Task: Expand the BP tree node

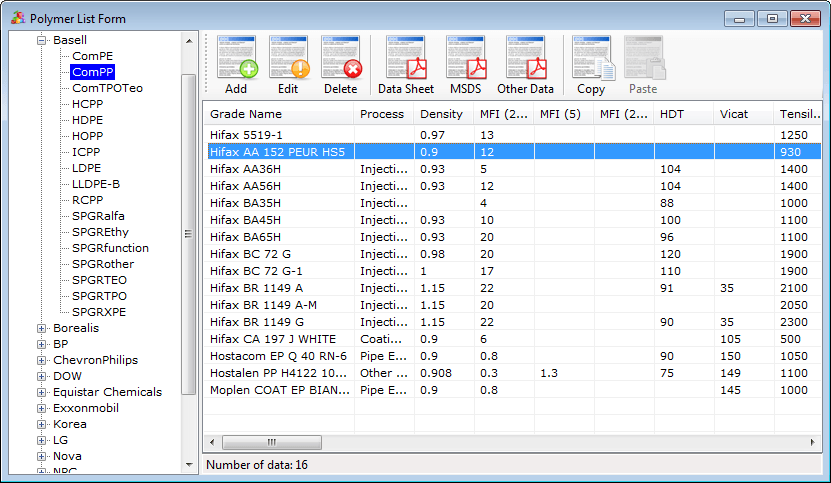Action: coord(41,344)
